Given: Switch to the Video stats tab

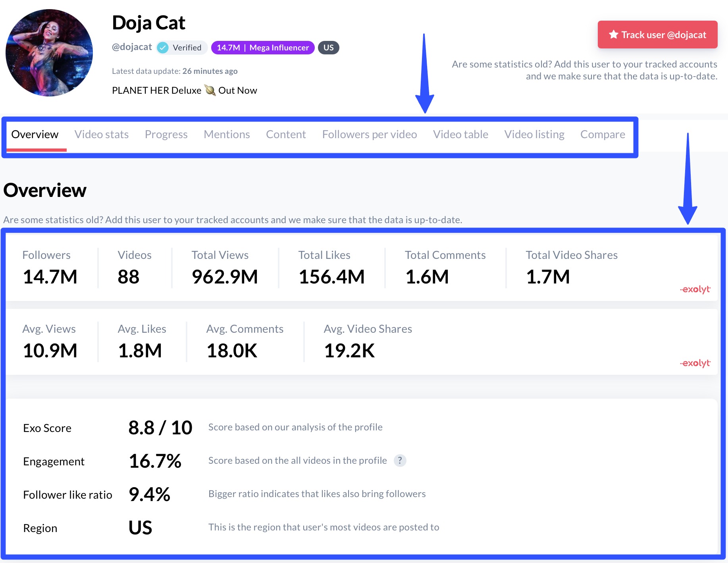Looking at the screenshot, I should [102, 134].
